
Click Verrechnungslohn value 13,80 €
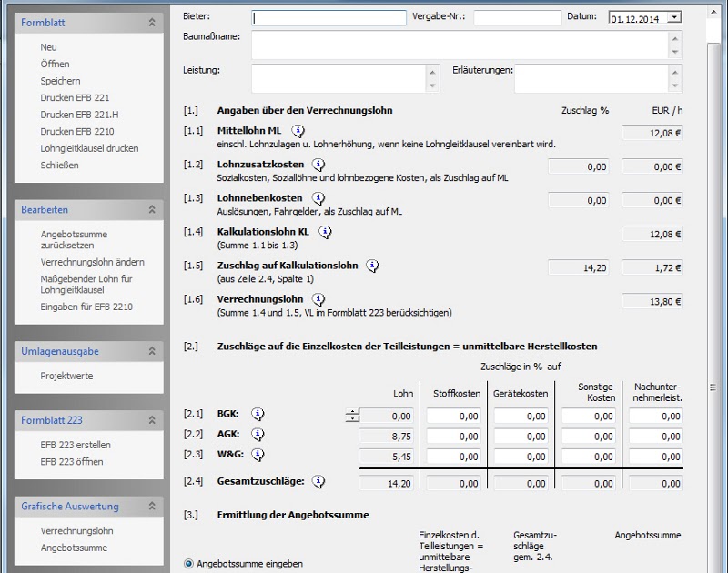(652, 302)
